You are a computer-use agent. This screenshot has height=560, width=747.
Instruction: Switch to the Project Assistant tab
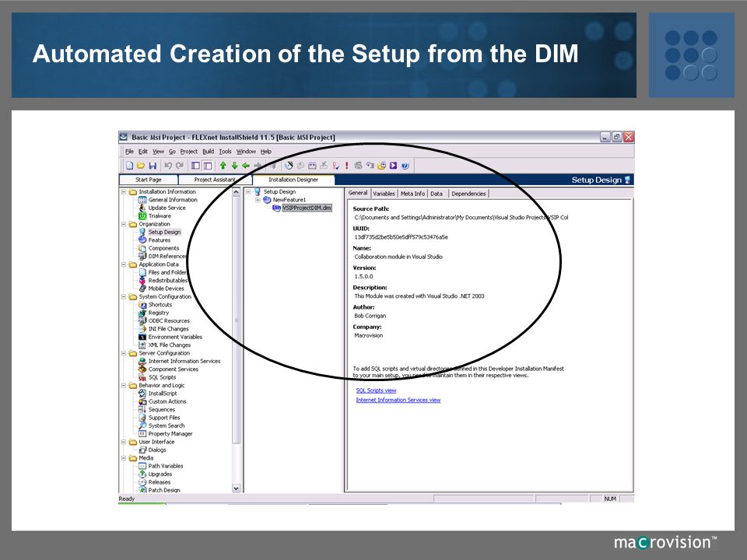(x=215, y=180)
